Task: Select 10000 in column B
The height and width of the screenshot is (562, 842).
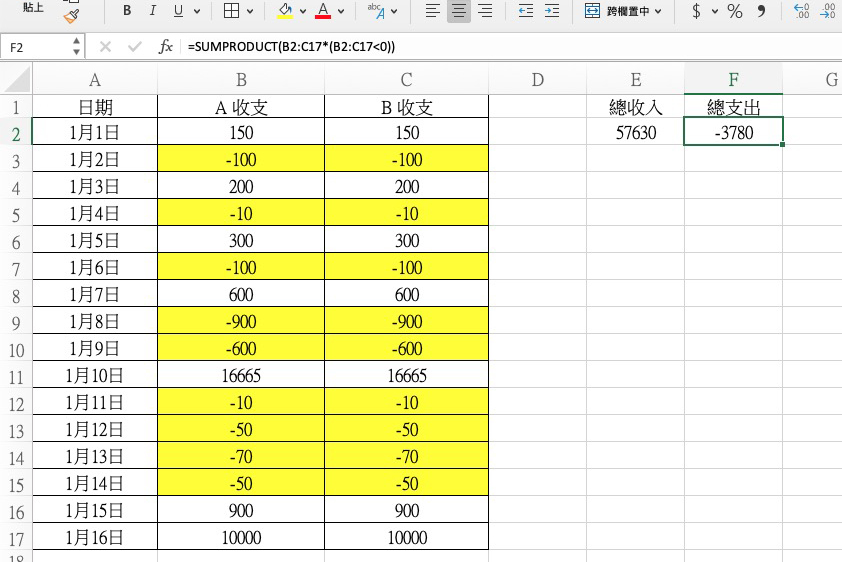Action: [241, 537]
